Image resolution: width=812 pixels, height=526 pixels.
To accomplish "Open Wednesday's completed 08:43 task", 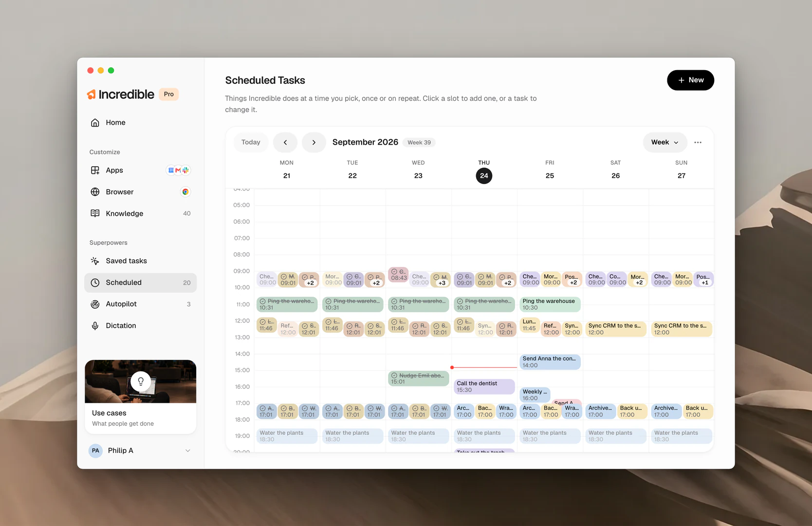I will [399, 275].
